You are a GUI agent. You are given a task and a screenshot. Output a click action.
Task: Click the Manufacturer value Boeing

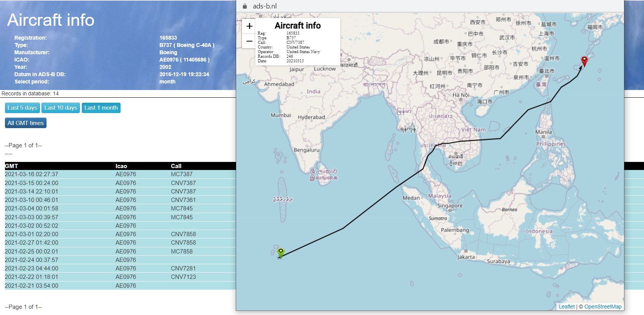tap(168, 52)
